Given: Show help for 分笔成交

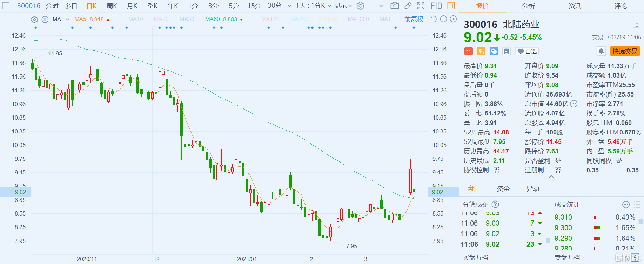Looking at the screenshot, I should tap(495, 204).
